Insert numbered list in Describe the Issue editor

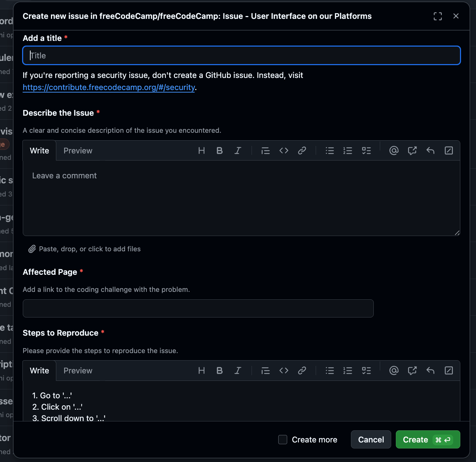point(348,151)
